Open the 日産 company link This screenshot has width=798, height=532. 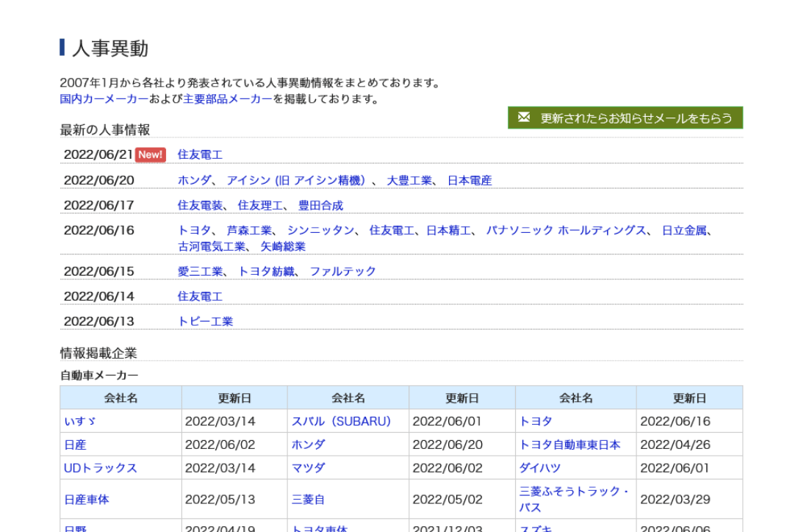[76, 445]
